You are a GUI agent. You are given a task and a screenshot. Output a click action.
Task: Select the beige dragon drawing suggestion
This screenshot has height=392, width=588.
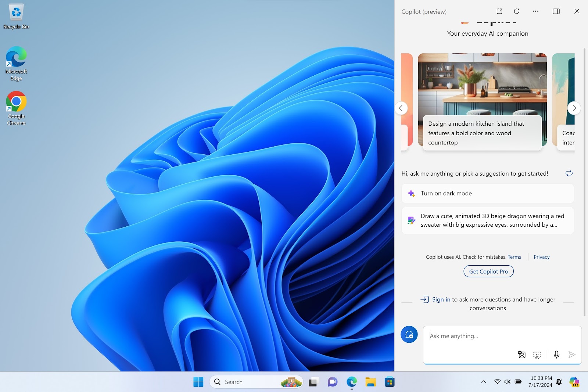coord(488,220)
